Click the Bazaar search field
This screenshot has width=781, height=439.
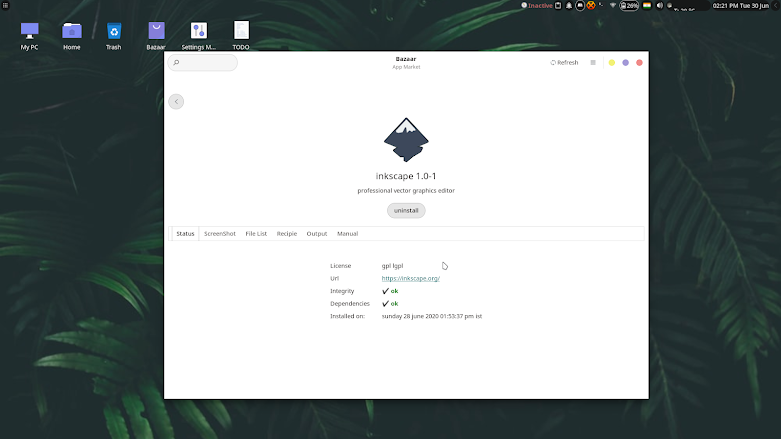coord(203,63)
